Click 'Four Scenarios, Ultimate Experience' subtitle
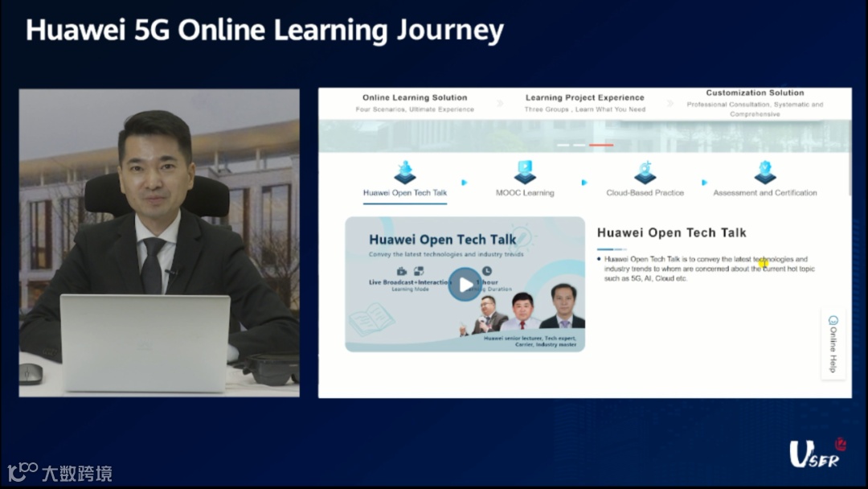This screenshot has width=868, height=489. (415, 109)
